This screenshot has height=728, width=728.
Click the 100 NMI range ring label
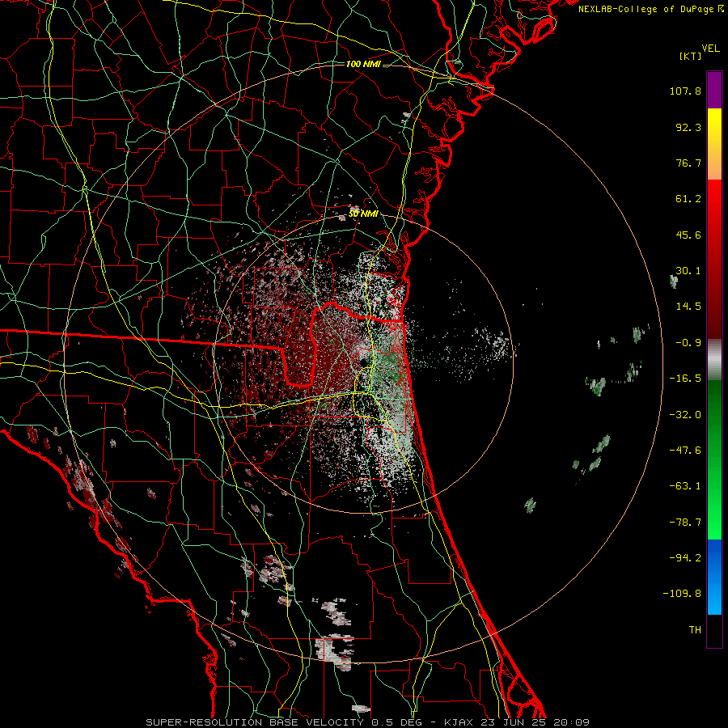[x=363, y=64]
